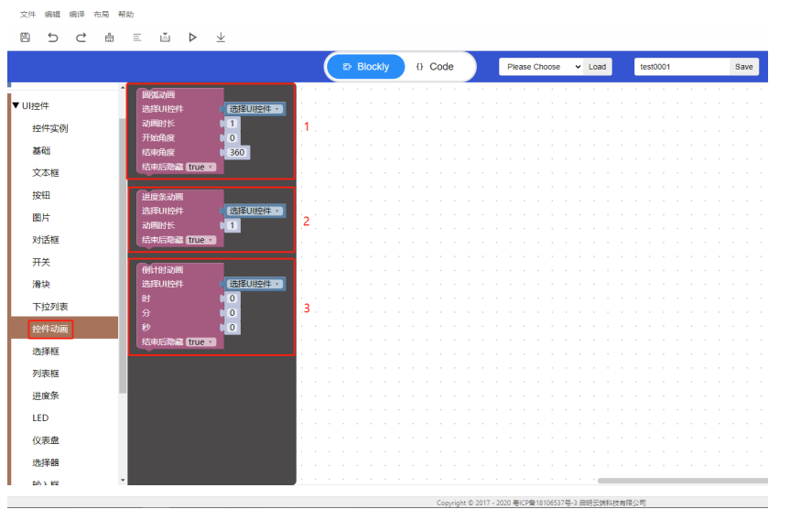812x520 pixels.
Task: Open 选择UI控件 dropdown in 进度条动画 block
Action: coord(254,211)
